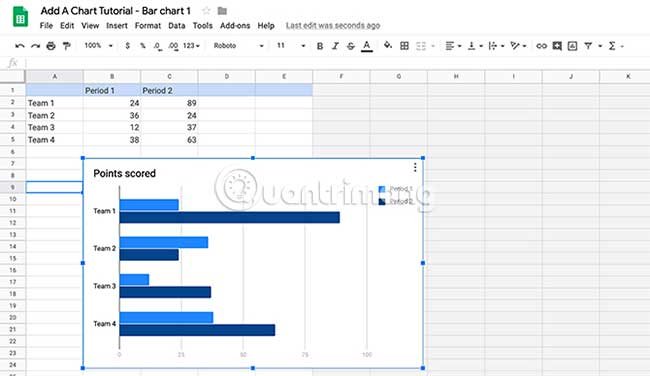Expand the functions dropdown arrow
The width and height of the screenshot is (650, 376).
pos(622,46)
